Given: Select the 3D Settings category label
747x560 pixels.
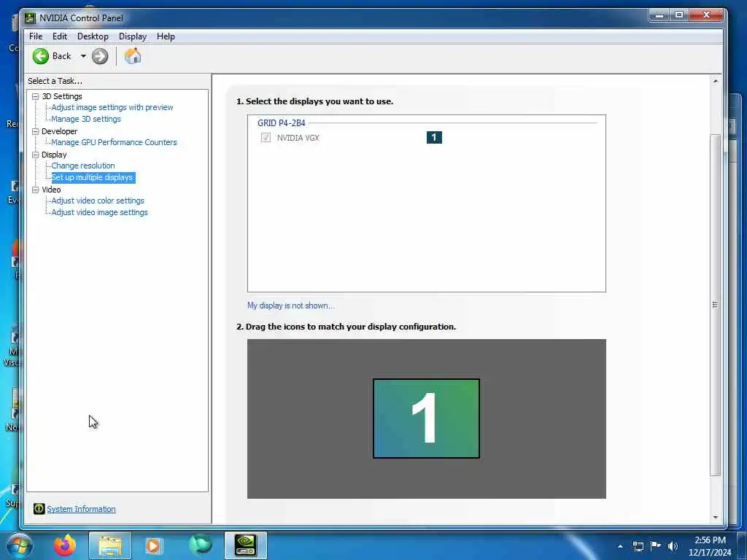Looking at the screenshot, I should pyautogui.click(x=62, y=96).
